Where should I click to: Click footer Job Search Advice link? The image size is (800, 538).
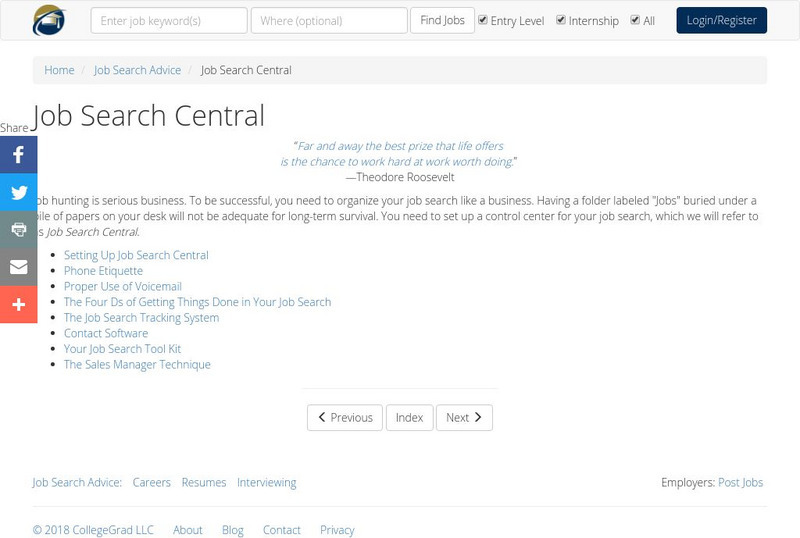coord(77,482)
